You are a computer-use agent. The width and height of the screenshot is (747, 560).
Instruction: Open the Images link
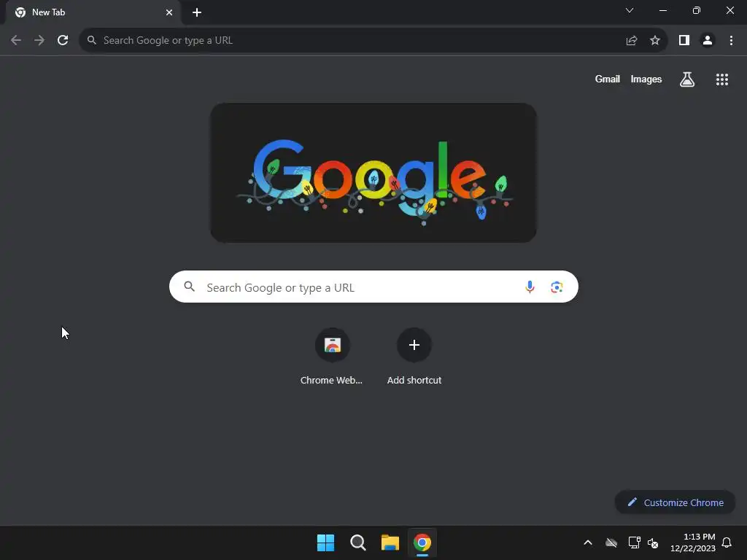click(x=646, y=79)
